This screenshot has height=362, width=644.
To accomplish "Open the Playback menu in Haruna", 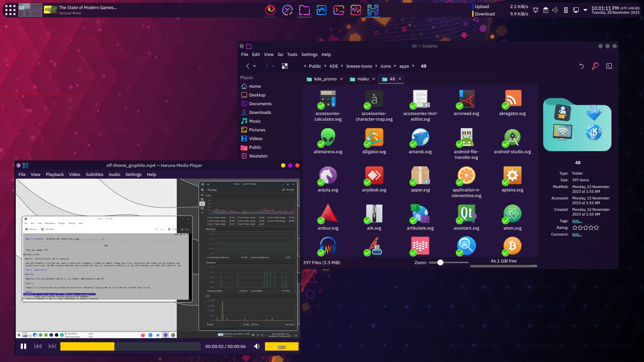I will [55, 174].
